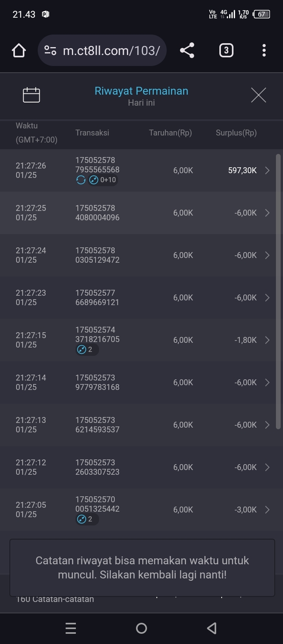Viewport: 283px width, 644px height.
Task: Click spin badge 2 in 21:27:05 row
Action: click(x=86, y=519)
